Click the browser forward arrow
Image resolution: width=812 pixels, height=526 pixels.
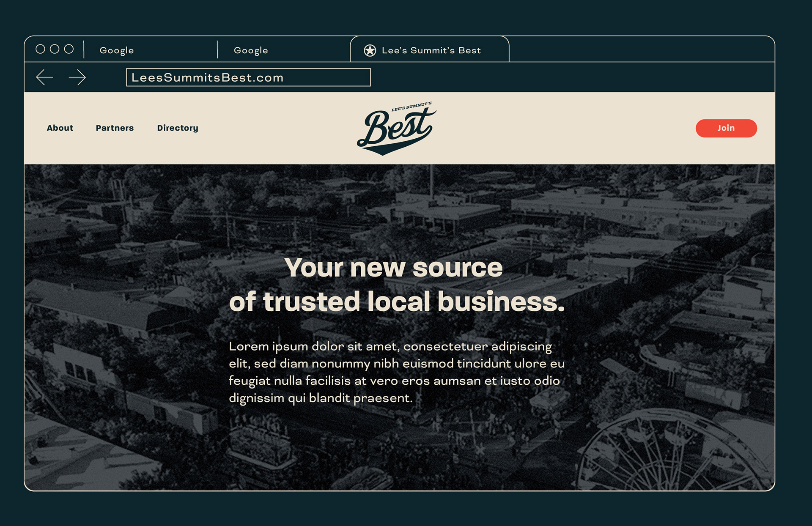[x=77, y=77]
